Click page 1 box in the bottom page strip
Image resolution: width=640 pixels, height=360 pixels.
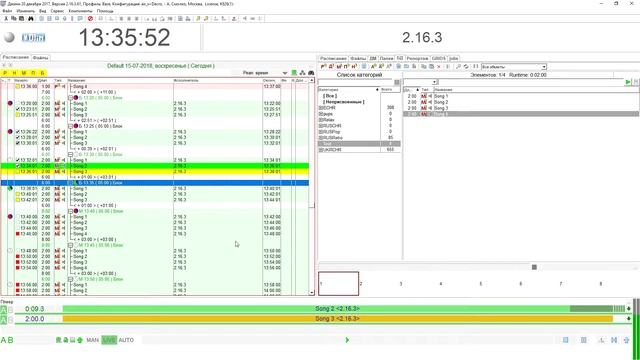click(x=338, y=283)
